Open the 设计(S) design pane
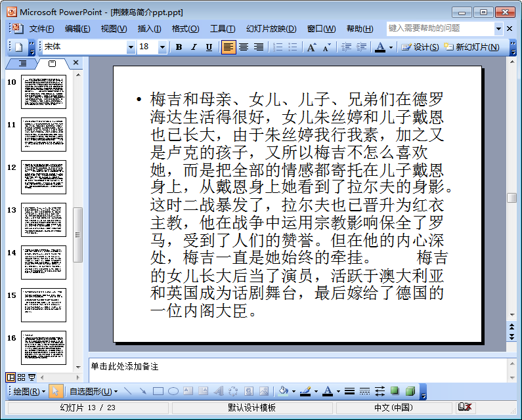 coord(420,47)
